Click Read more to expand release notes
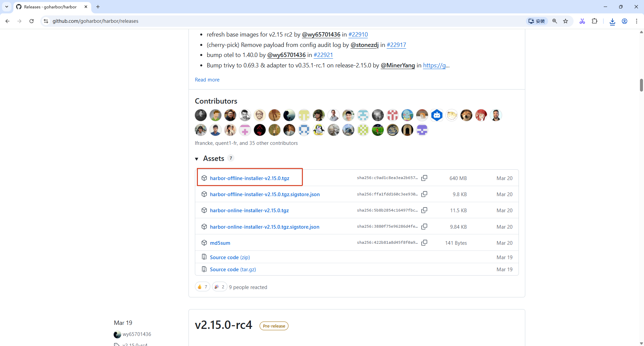The height and width of the screenshot is (346, 644). [x=207, y=80]
